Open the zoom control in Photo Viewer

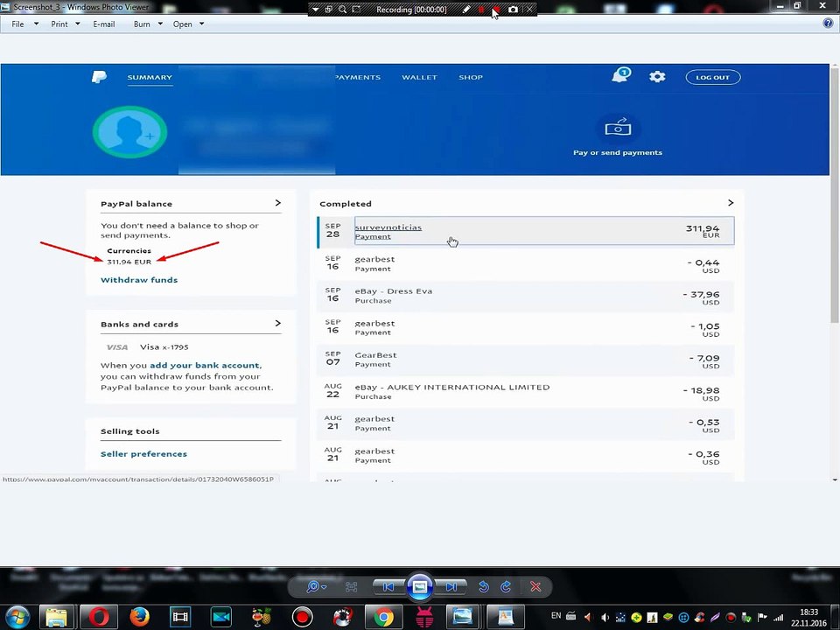click(x=316, y=587)
